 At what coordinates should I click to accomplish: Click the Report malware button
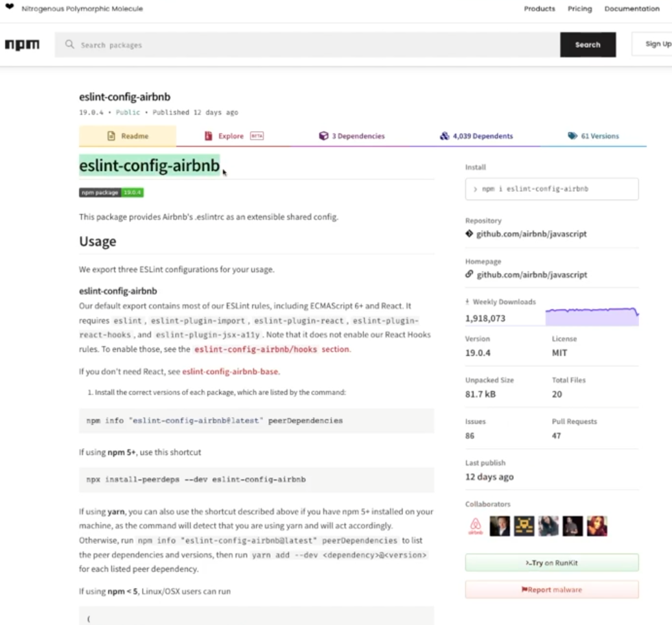point(551,590)
